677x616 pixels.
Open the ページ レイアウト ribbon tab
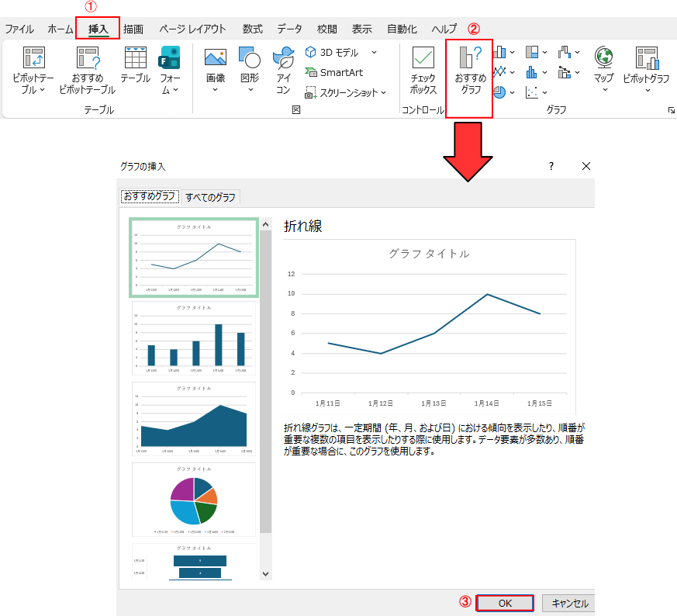(x=192, y=29)
